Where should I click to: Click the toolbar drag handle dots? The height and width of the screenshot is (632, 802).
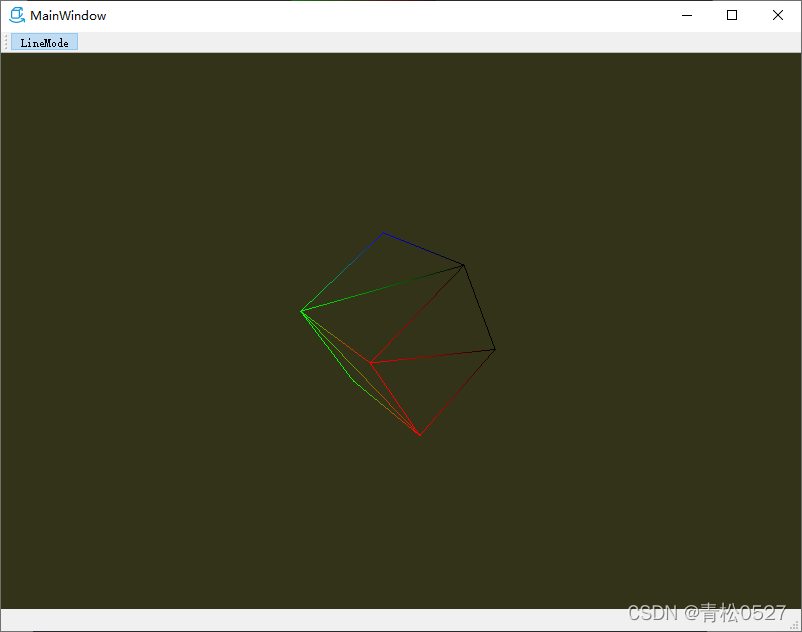click(6, 42)
